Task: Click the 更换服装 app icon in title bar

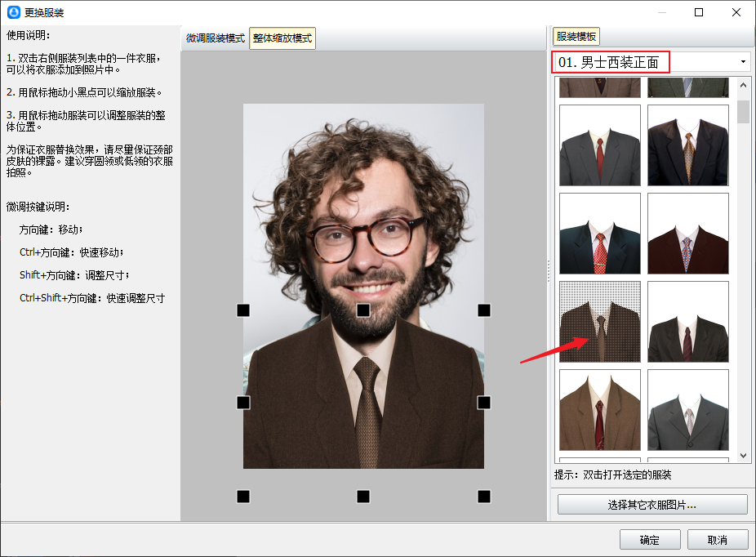Action: [14, 12]
